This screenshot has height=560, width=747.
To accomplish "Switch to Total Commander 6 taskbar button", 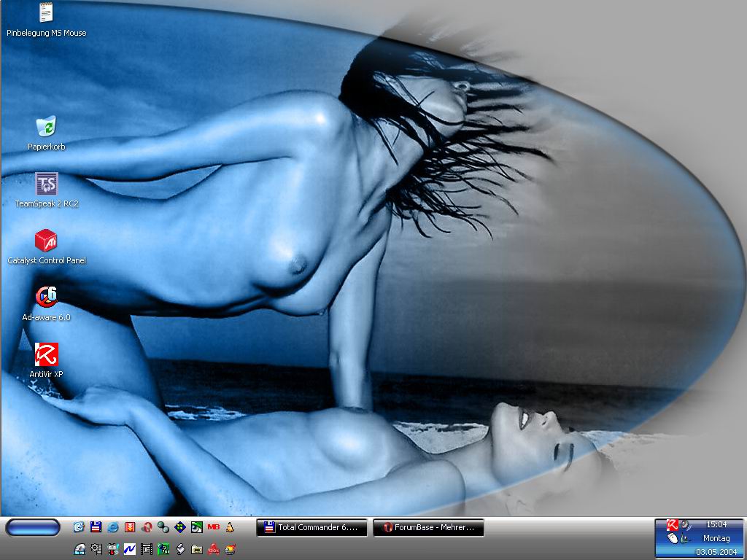I will [311, 527].
